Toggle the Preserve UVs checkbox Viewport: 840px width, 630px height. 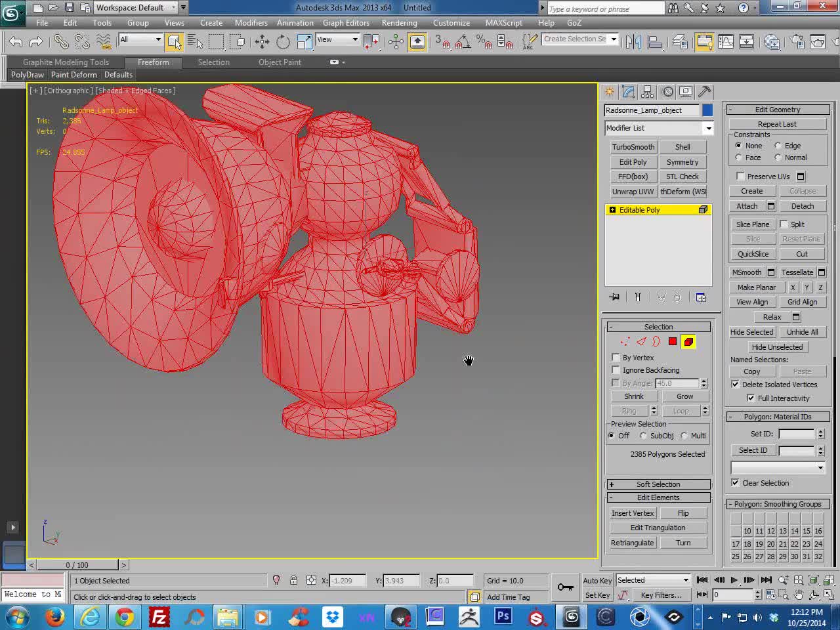pyautogui.click(x=740, y=177)
